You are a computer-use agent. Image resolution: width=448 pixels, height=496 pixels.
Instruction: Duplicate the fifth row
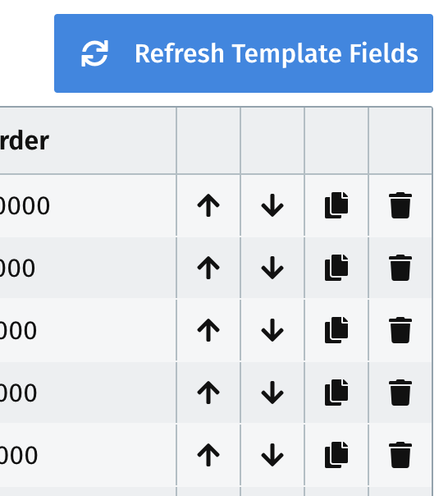click(x=336, y=455)
